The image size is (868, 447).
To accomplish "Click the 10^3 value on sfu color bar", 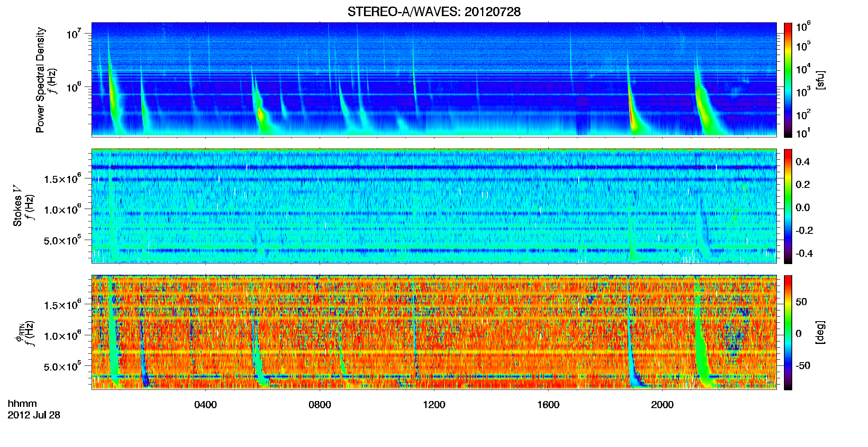I will point(803,92).
